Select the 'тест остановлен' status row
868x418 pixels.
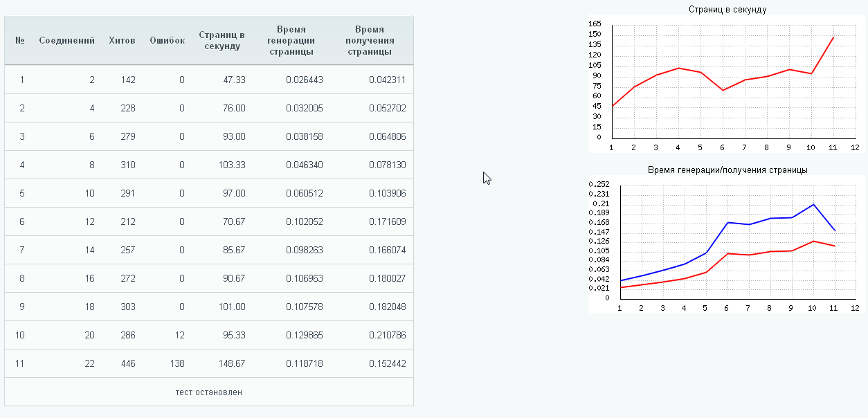(208, 392)
